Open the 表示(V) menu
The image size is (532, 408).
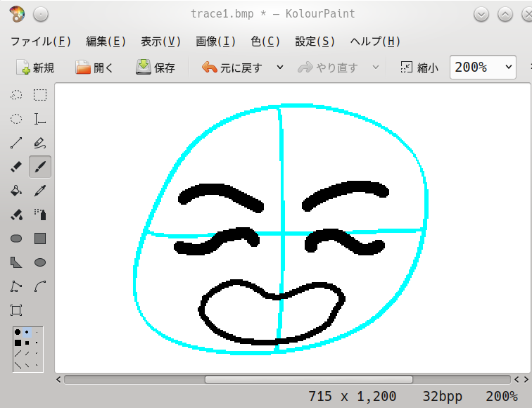coord(160,42)
